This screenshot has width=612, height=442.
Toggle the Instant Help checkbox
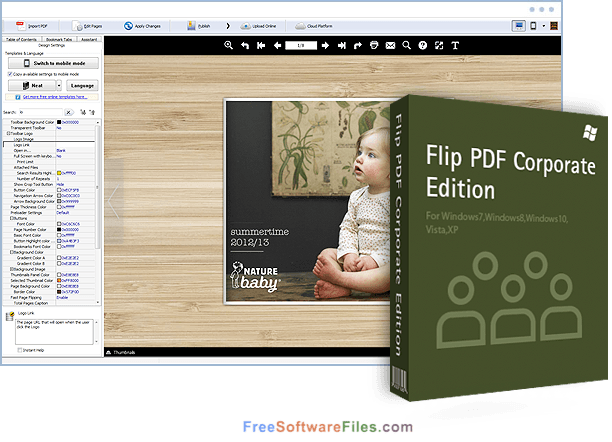coord(20,350)
